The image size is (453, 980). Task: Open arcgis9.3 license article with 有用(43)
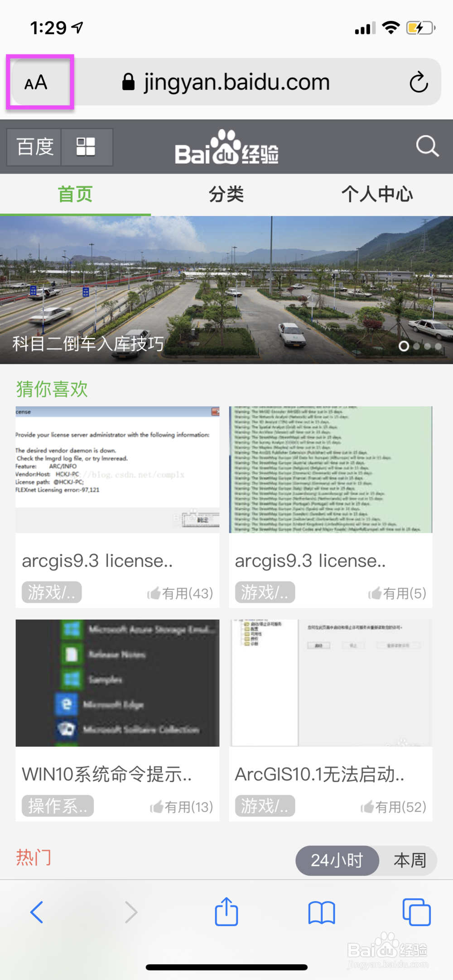click(97, 561)
